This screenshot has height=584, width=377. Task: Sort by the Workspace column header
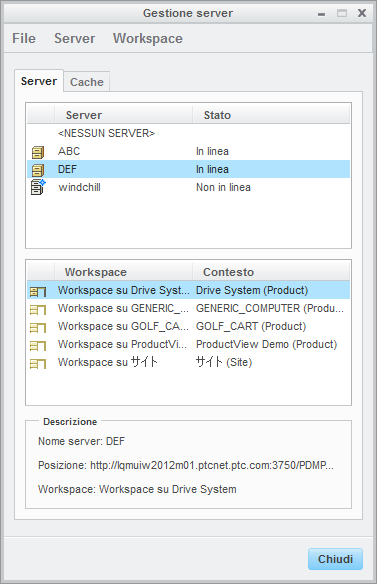(x=123, y=272)
